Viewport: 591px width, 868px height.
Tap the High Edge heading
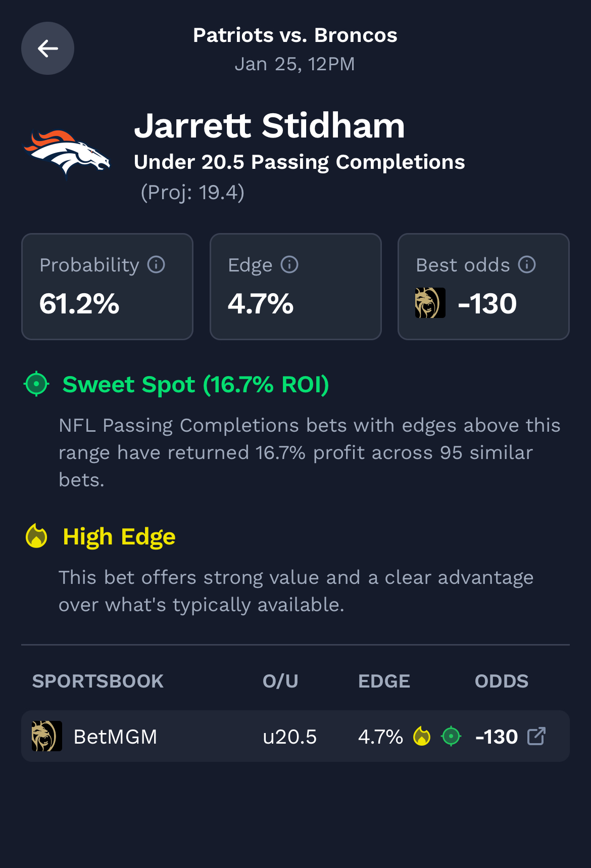click(119, 536)
